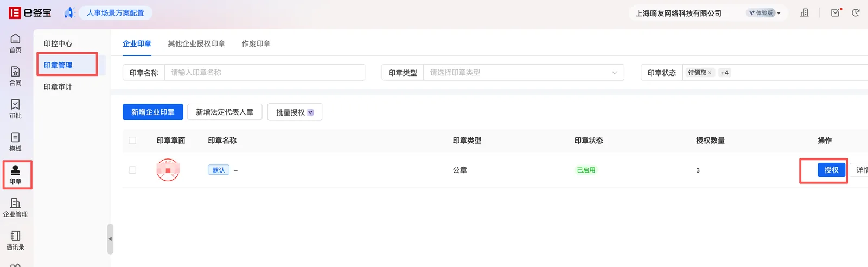The width and height of the screenshot is (868, 267).
Task: Open 印控中心 in the submenu
Action: click(58, 43)
